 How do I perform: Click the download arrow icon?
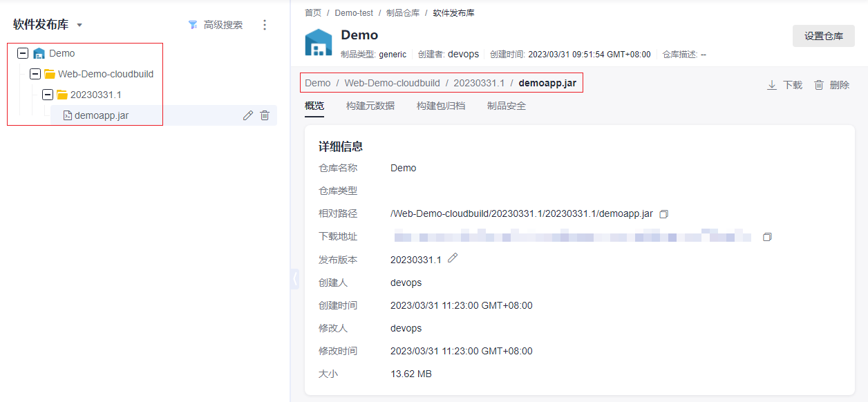coord(772,85)
